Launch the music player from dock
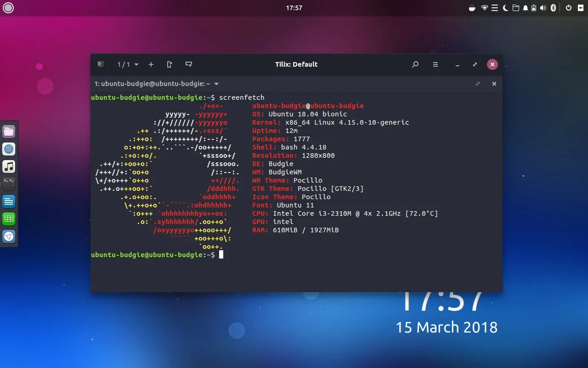The height and width of the screenshot is (368, 588). 9,167
